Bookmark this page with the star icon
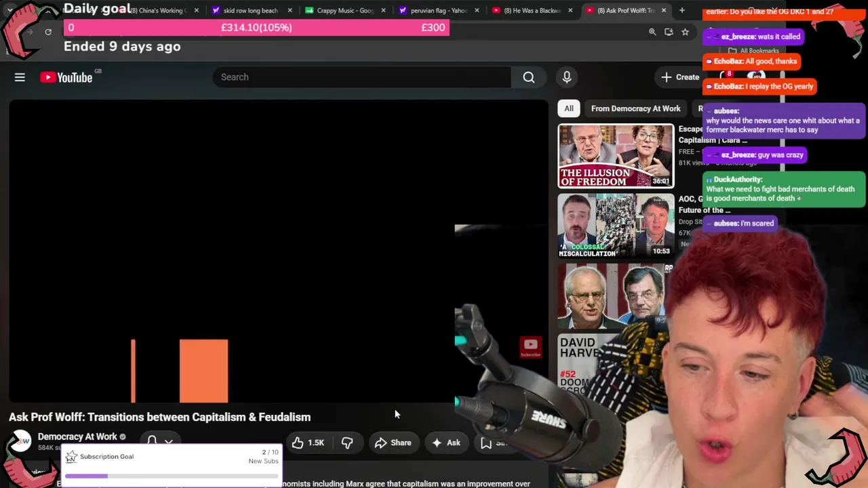868x488 pixels. (x=685, y=32)
